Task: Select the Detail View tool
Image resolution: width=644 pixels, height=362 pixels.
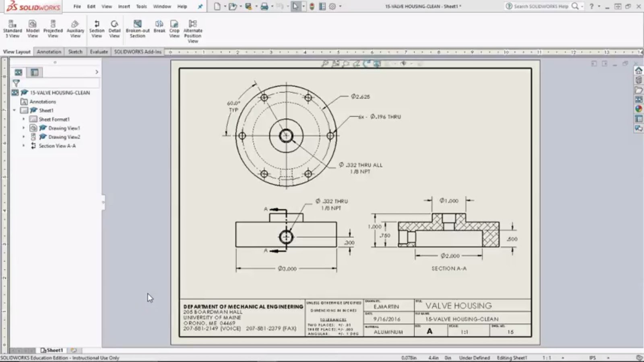Action: pyautogui.click(x=114, y=28)
